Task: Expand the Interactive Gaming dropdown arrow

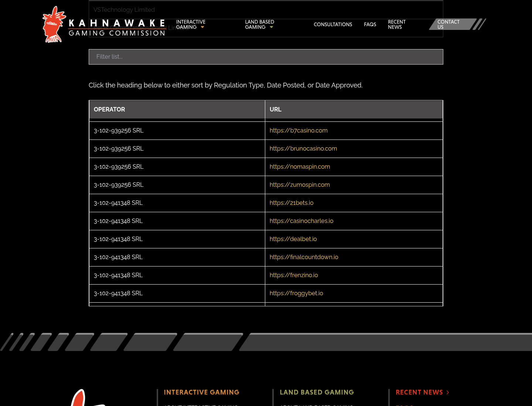Action: [x=202, y=27]
